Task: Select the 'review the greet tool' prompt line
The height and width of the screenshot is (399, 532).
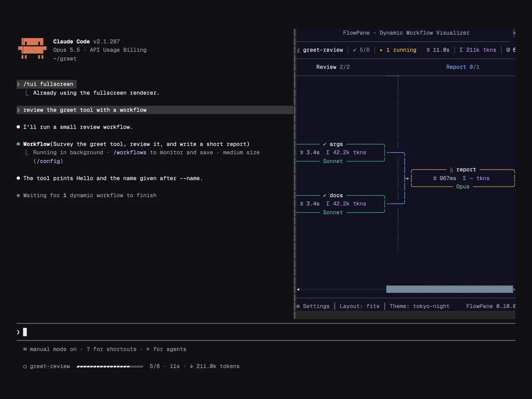Action: [155, 110]
